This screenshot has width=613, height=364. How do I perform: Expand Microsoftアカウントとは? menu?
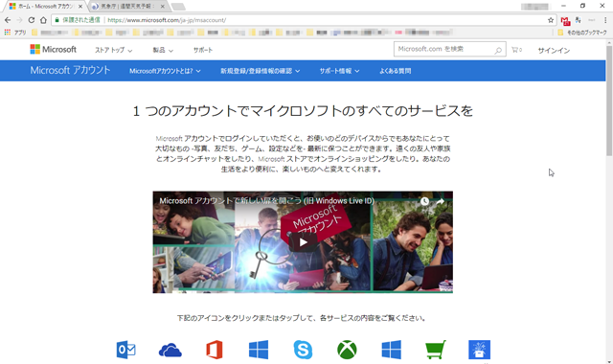(165, 71)
